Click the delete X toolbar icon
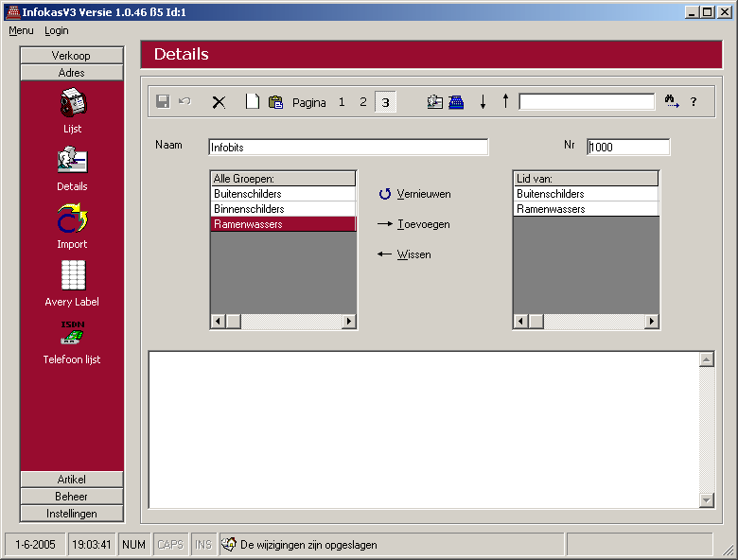This screenshot has width=738, height=560. point(219,102)
